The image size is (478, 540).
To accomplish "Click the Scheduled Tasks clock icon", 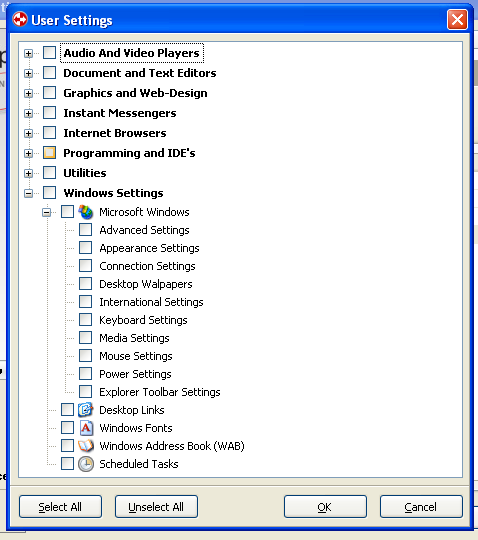I will tap(86, 464).
